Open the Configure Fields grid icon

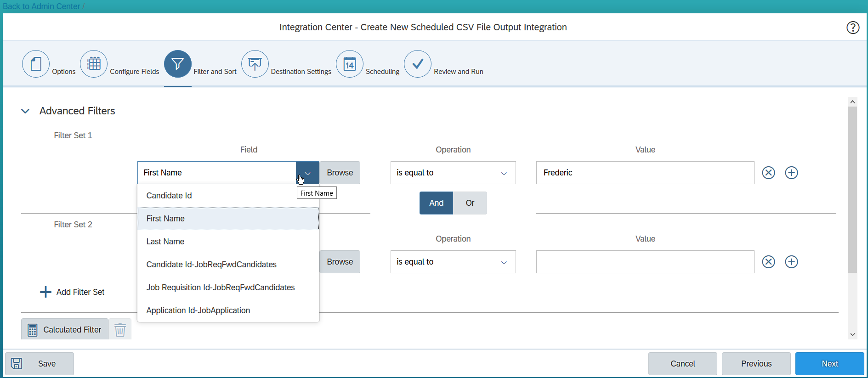point(94,64)
